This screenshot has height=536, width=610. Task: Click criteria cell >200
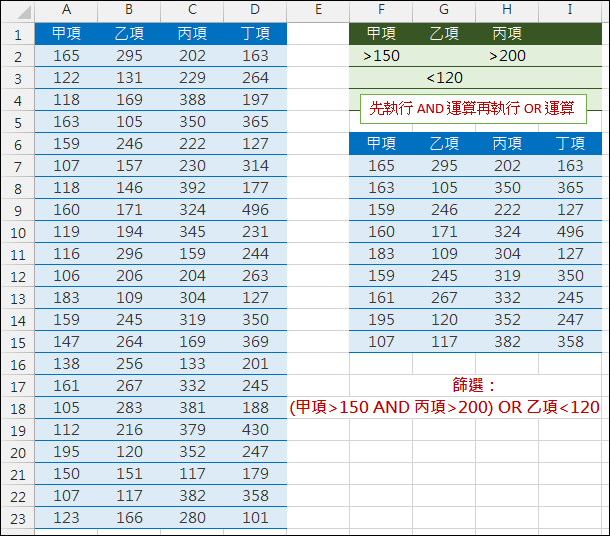pyautogui.click(x=507, y=56)
